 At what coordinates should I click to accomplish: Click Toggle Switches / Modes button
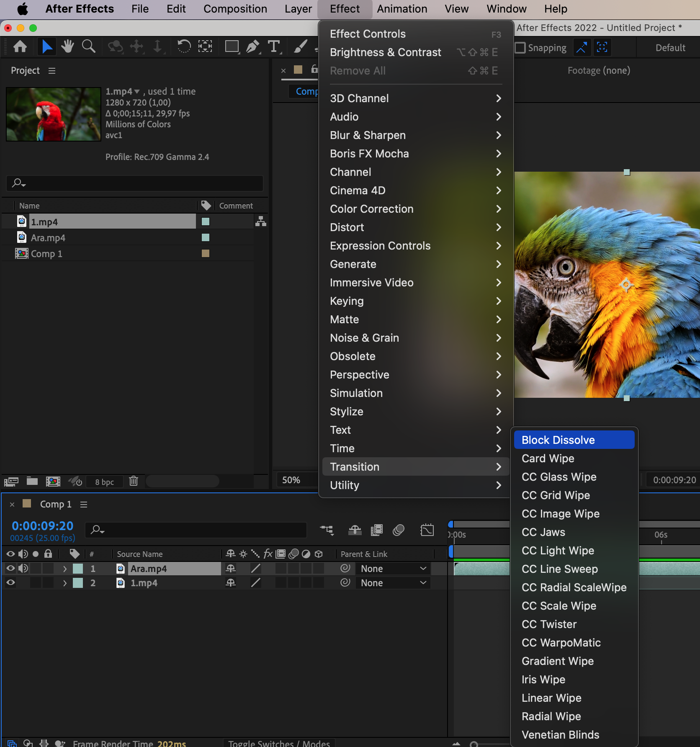tap(279, 743)
